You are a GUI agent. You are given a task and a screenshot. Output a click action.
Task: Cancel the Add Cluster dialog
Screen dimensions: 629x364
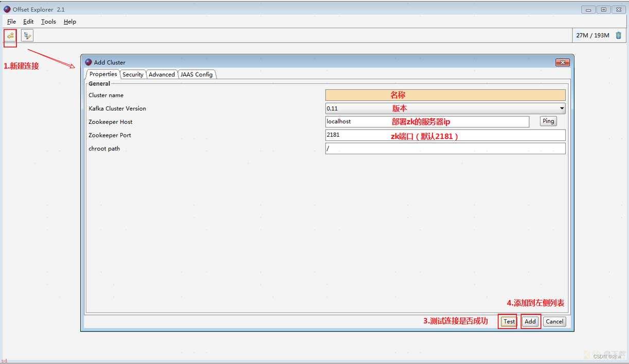554,321
